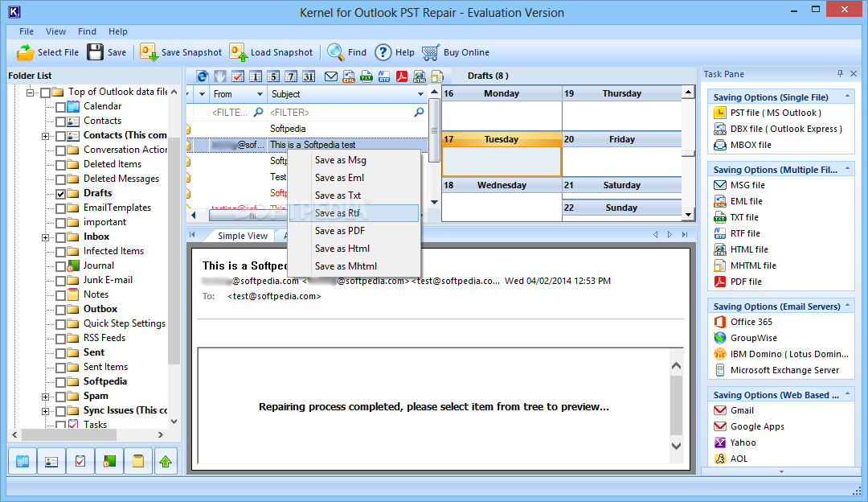Click the Buy Online shopping cart icon
This screenshot has height=502, width=868.
[431, 52]
